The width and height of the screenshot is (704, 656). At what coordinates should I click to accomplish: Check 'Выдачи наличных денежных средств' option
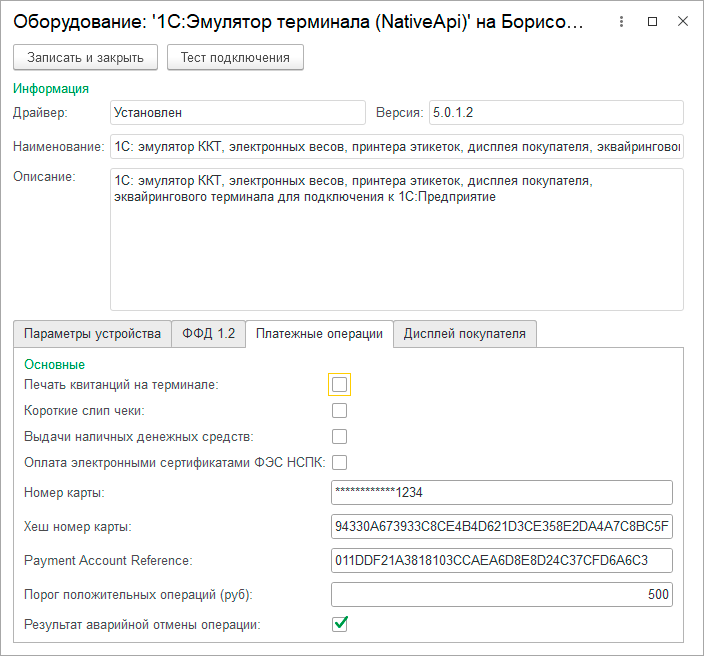(x=339, y=436)
